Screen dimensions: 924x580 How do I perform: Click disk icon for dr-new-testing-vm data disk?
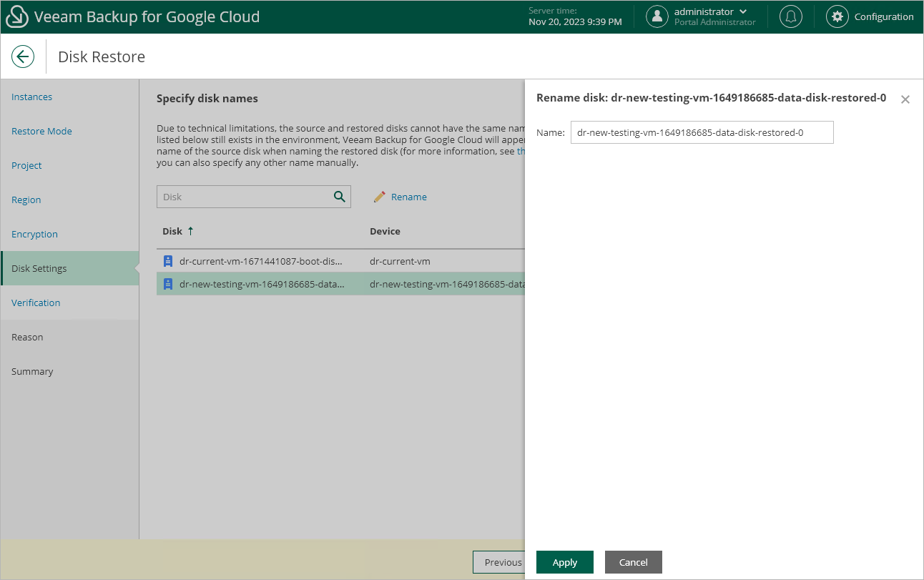click(x=168, y=284)
